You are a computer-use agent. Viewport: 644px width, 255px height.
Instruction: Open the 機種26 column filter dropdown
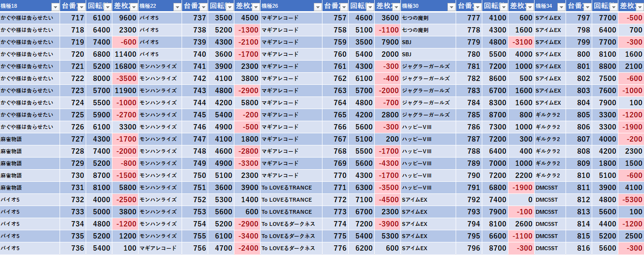click(x=317, y=6)
